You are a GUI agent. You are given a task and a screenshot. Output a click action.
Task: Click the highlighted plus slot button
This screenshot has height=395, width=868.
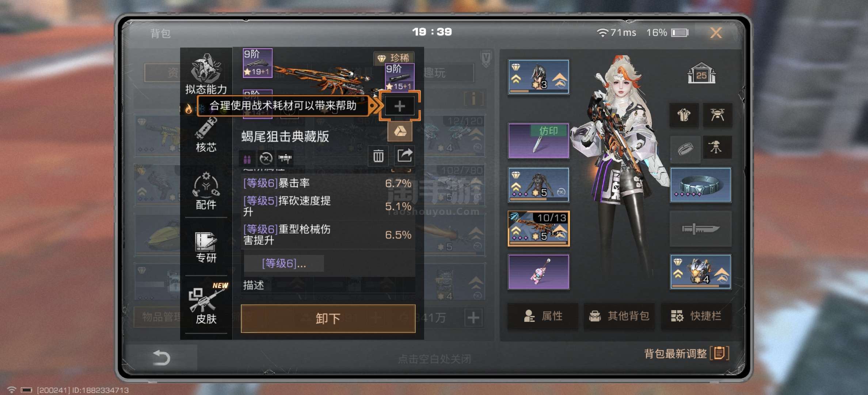click(x=400, y=106)
